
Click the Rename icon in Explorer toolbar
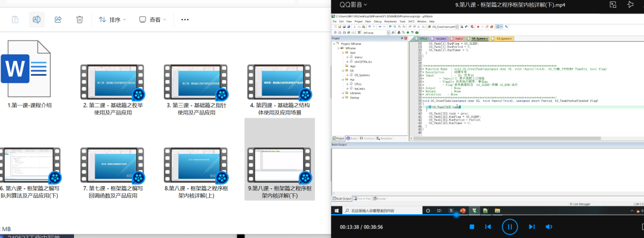36,19
